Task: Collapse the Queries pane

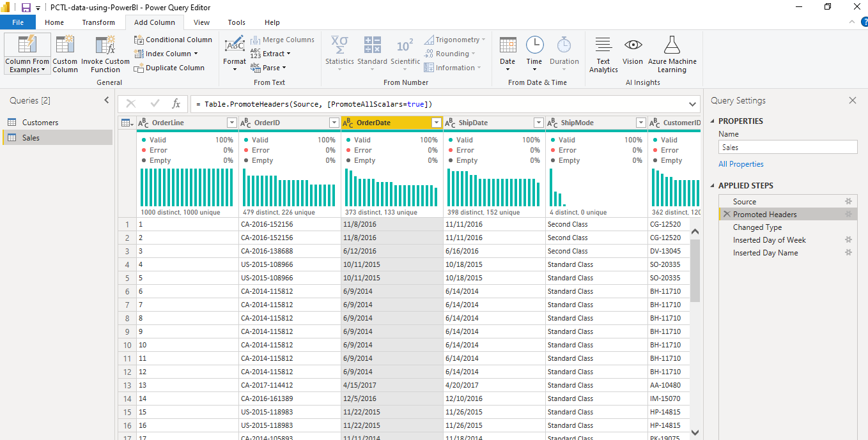Action: click(x=107, y=100)
